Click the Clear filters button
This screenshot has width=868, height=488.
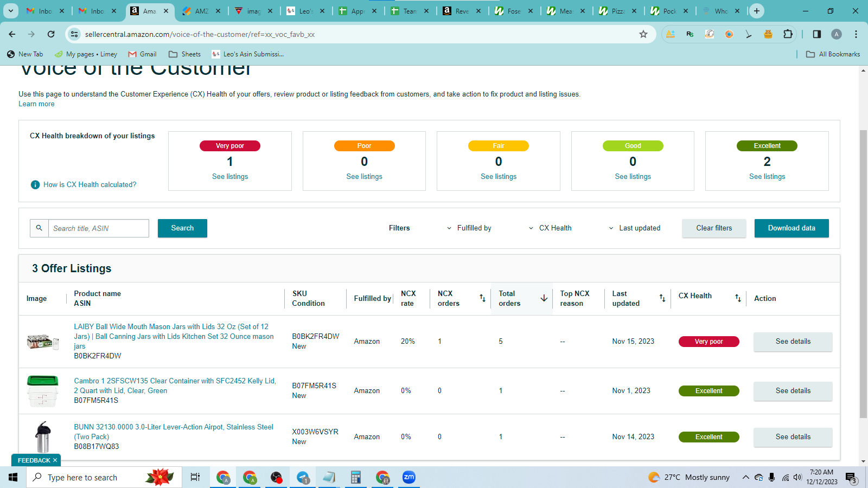click(714, 228)
